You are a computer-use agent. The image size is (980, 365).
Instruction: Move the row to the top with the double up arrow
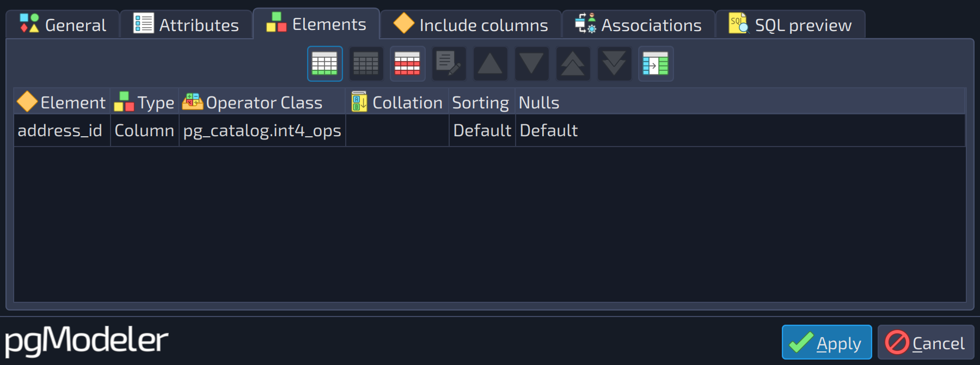click(573, 64)
